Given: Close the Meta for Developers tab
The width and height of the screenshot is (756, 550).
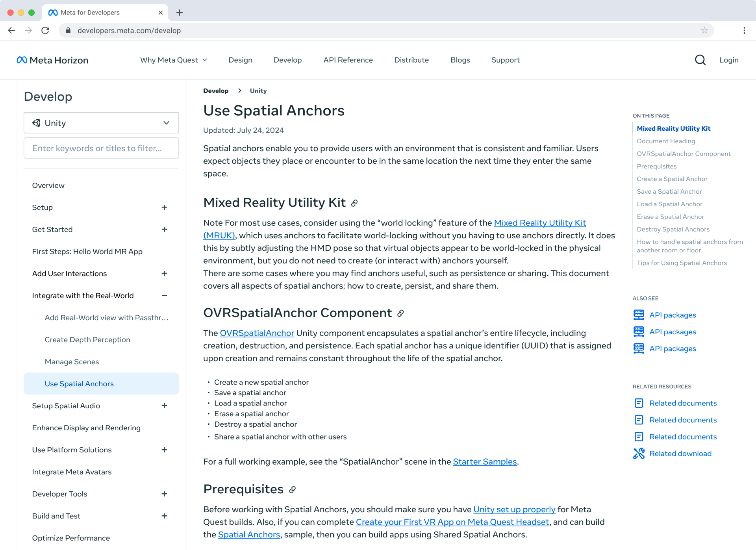Looking at the screenshot, I should pyautogui.click(x=161, y=13).
